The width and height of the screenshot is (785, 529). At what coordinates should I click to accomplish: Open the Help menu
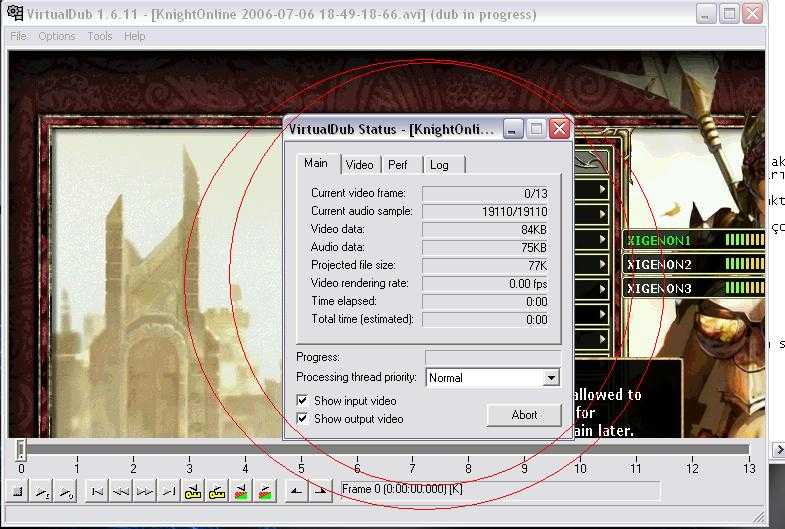coord(135,36)
